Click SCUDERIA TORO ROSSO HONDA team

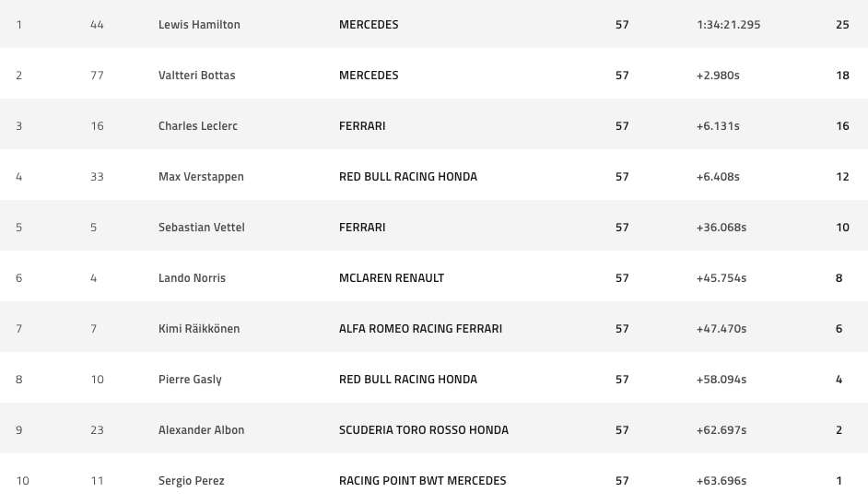click(424, 430)
